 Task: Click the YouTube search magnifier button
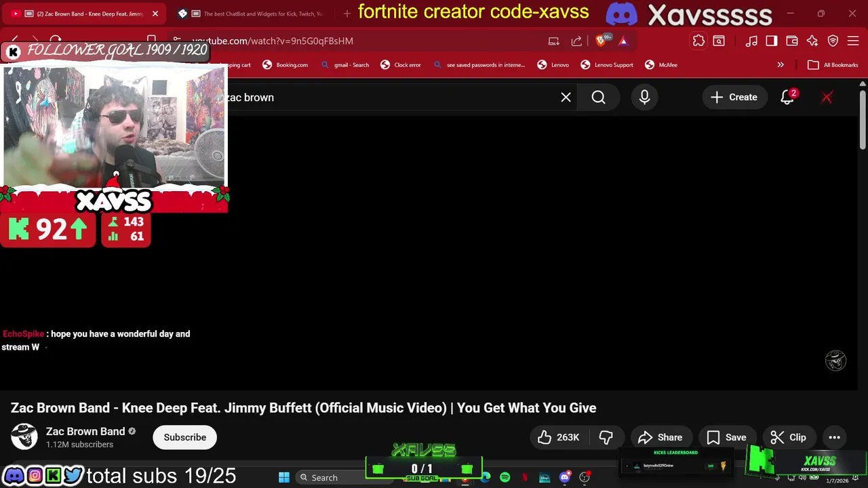coord(598,97)
